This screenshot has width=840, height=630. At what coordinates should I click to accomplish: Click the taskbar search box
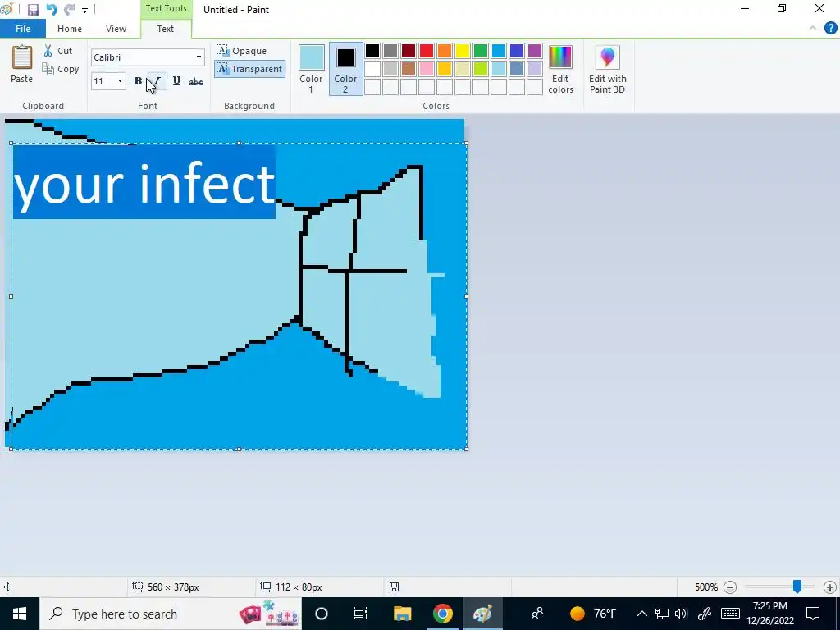(171, 614)
